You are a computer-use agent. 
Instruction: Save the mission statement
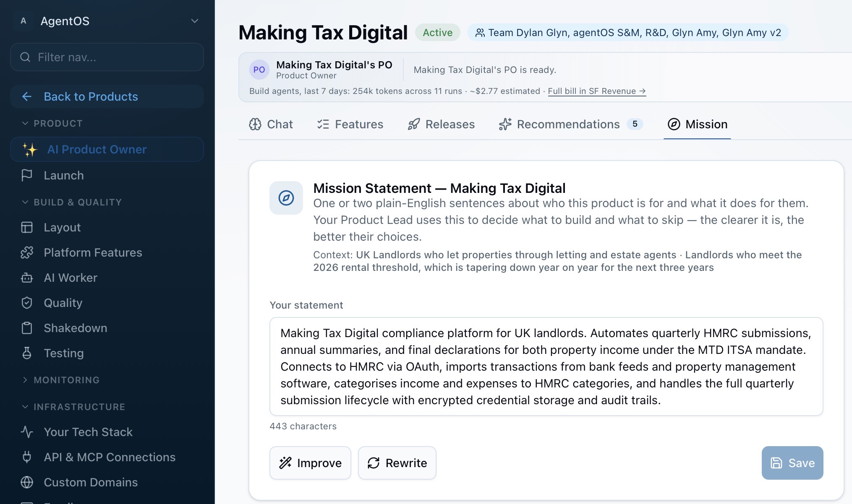pyautogui.click(x=792, y=463)
